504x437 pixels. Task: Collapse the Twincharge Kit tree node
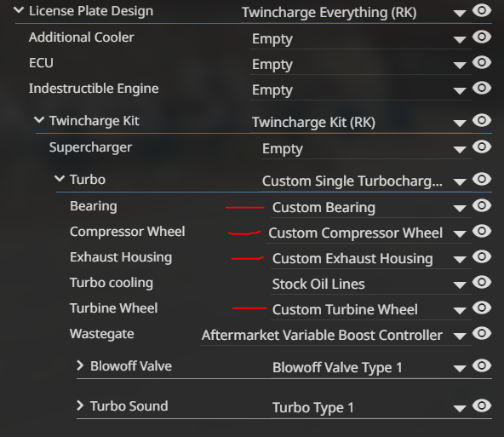pos(39,120)
